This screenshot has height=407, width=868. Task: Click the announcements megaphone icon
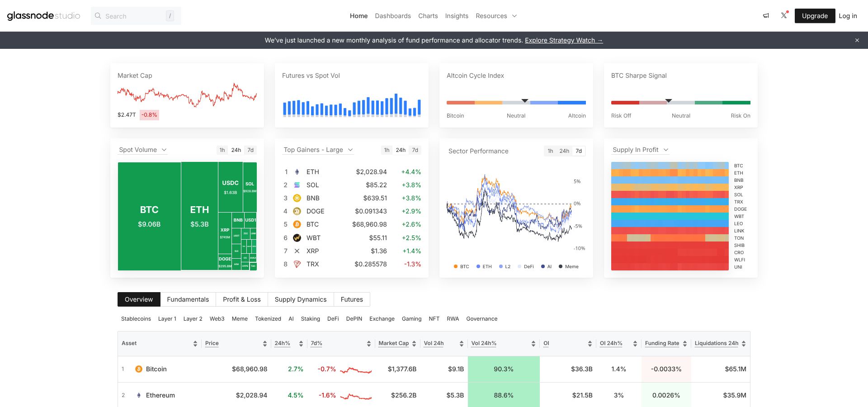(766, 16)
